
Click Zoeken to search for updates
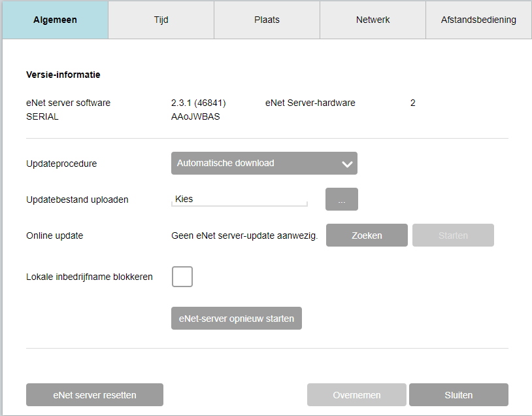click(367, 235)
